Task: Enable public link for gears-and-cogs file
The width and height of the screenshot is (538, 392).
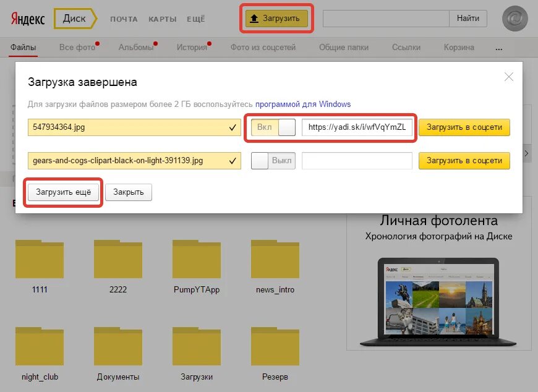Action: coord(273,161)
